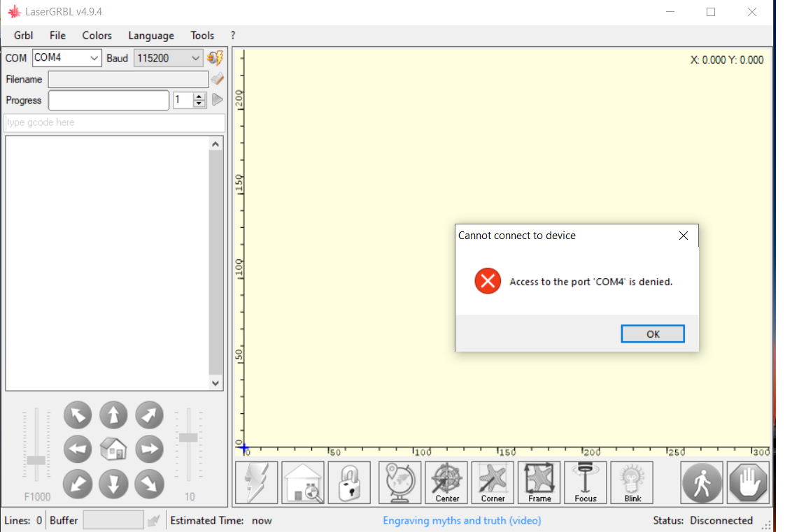806x532 pixels.
Task: Click the globe set-zero position button
Action: pyautogui.click(x=400, y=482)
